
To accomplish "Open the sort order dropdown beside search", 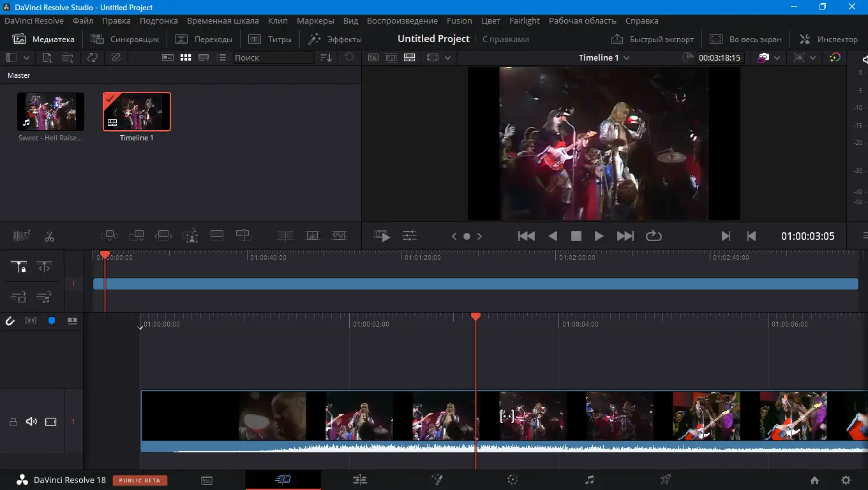I will (x=326, y=57).
